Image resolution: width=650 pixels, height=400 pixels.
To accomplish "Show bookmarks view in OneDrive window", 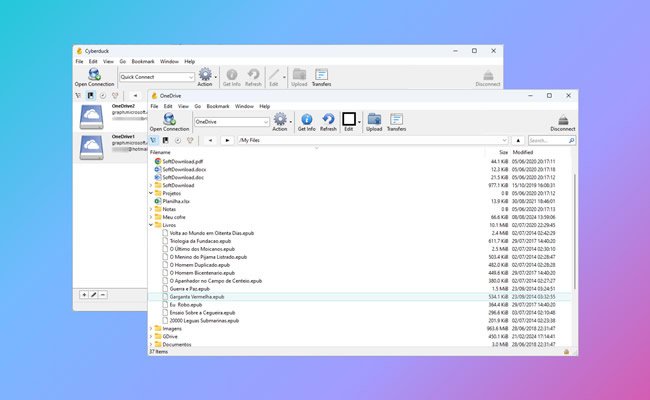I will pyautogui.click(x=165, y=140).
